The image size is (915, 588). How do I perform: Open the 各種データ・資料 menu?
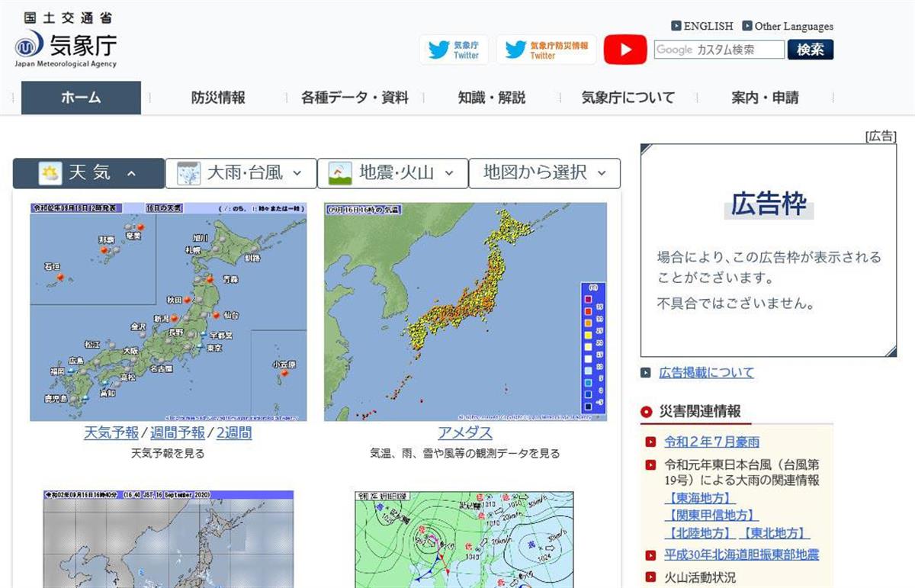355,98
